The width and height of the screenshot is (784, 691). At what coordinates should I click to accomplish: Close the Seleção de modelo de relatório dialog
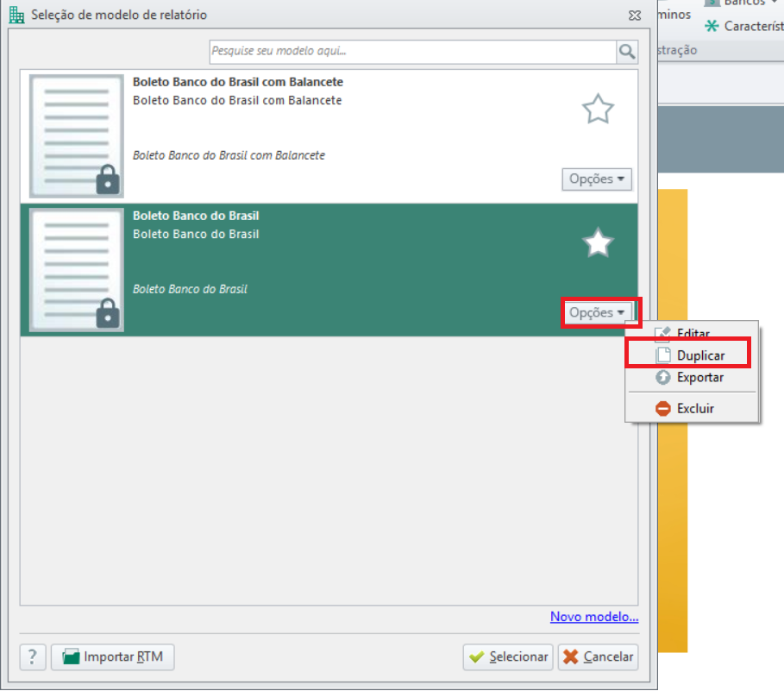point(635,16)
